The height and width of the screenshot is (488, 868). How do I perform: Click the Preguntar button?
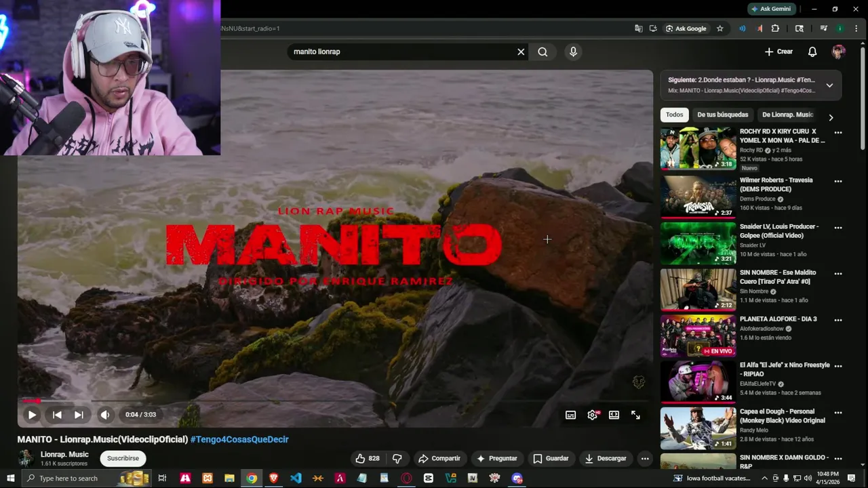(496, 459)
